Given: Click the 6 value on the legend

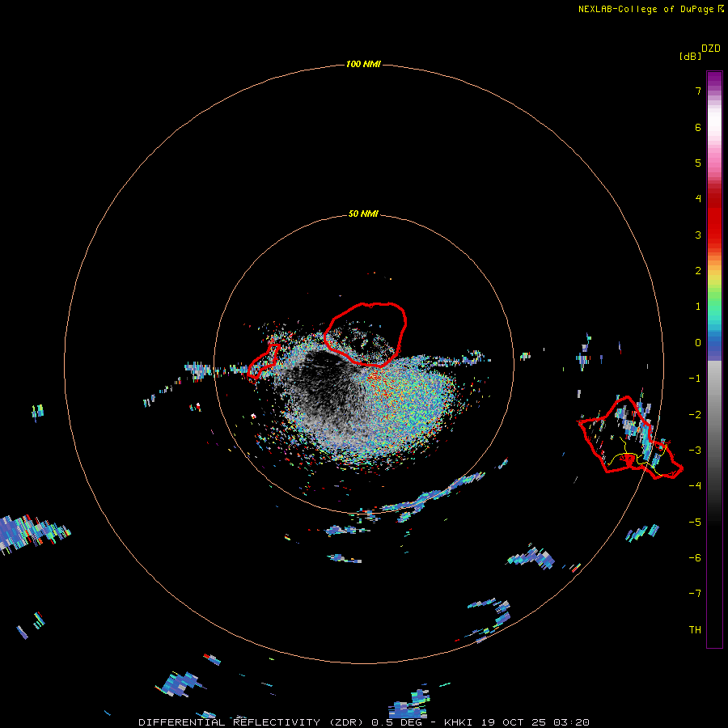Looking at the screenshot, I should coord(698,127).
